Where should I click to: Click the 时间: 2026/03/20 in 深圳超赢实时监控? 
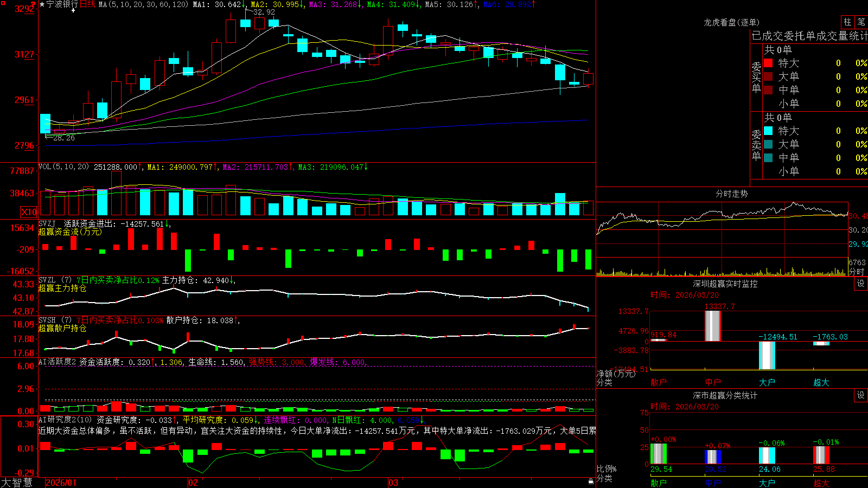pos(685,295)
